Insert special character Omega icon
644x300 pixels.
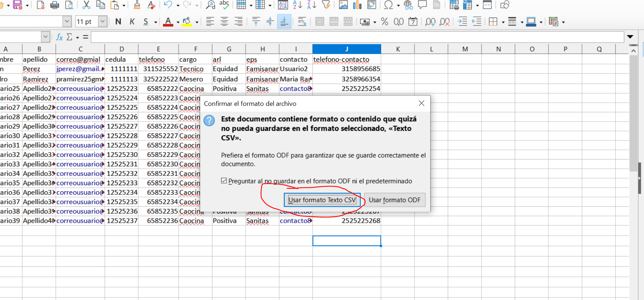[388, 5]
